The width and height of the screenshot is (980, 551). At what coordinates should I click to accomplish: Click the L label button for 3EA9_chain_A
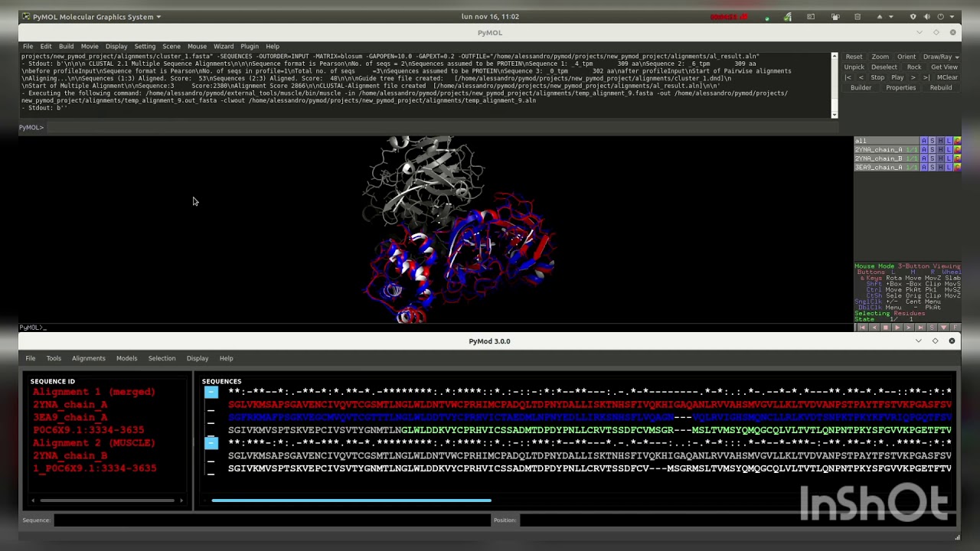tap(949, 167)
